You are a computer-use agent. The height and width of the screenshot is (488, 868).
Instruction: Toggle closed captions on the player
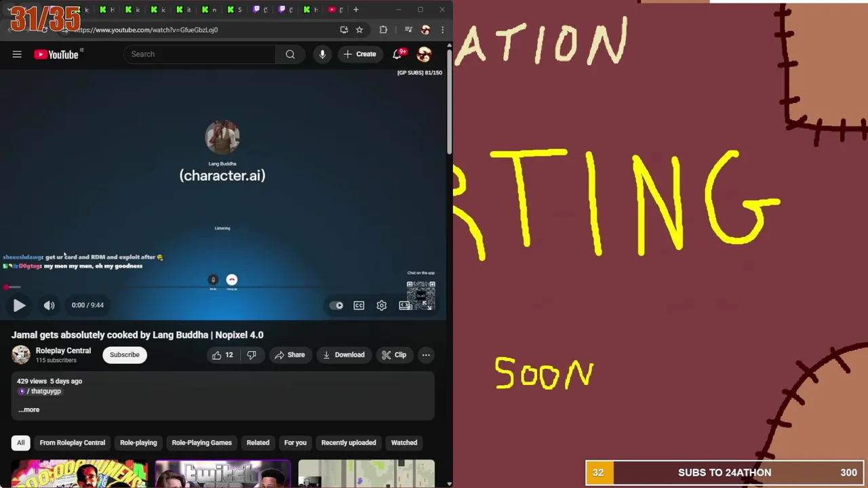click(x=359, y=306)
